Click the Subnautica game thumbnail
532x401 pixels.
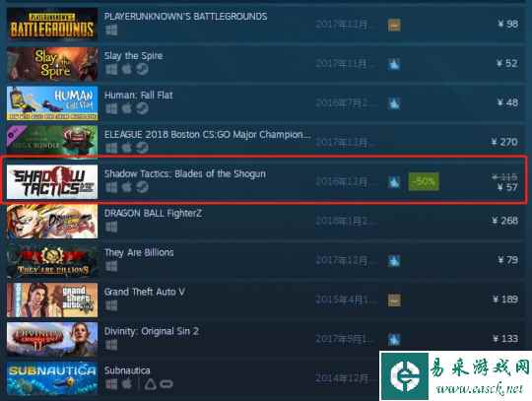pyautogui.click(x=52, y=378)
